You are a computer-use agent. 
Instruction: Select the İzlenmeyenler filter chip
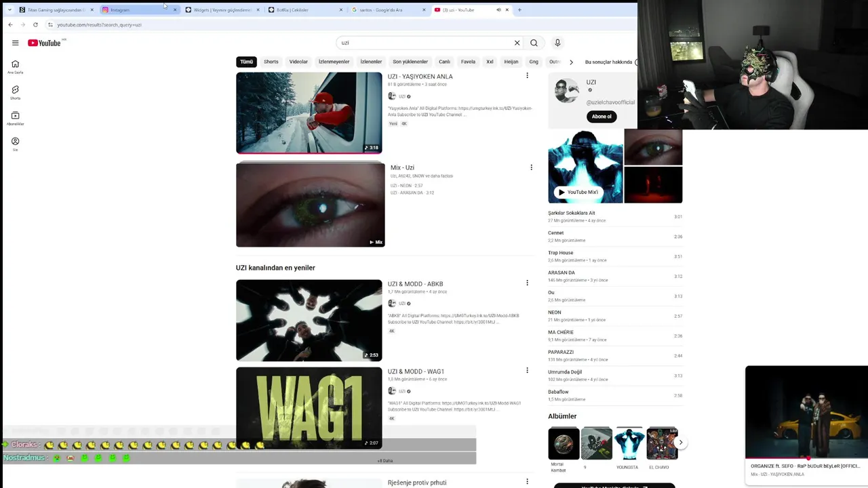click(x=334, y=62)
